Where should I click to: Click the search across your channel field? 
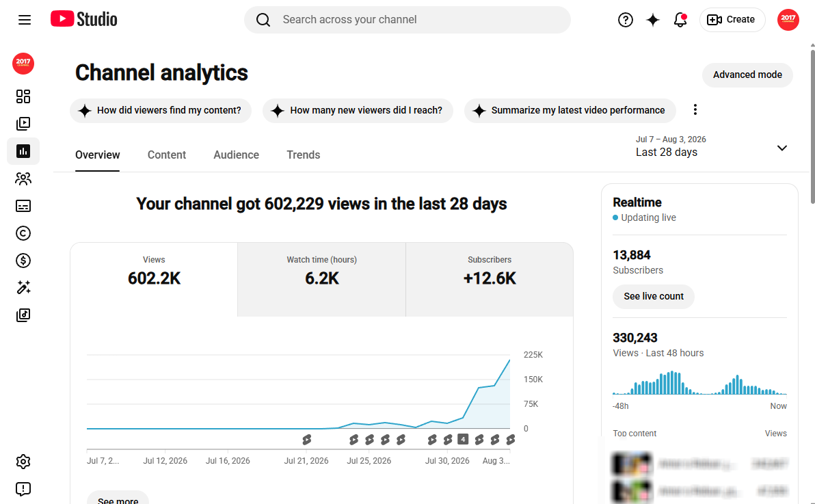click(x=407, y=20)
